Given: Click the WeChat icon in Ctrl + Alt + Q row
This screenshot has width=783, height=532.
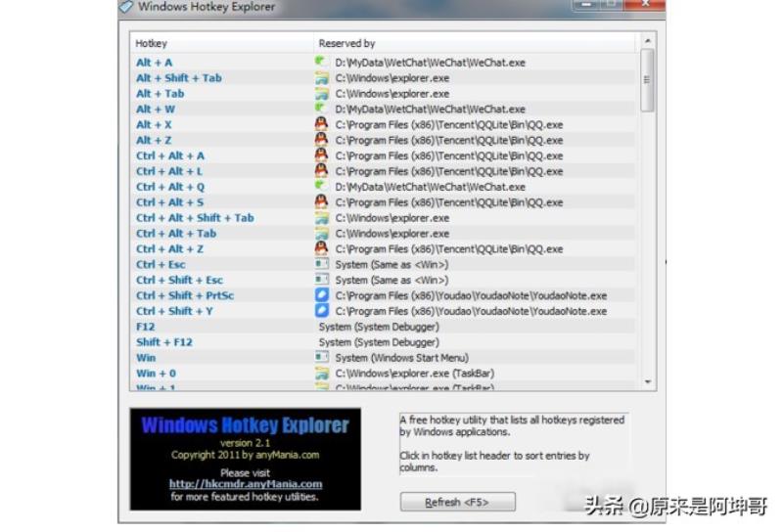Looking at the screenshot, I should [321, 186].
